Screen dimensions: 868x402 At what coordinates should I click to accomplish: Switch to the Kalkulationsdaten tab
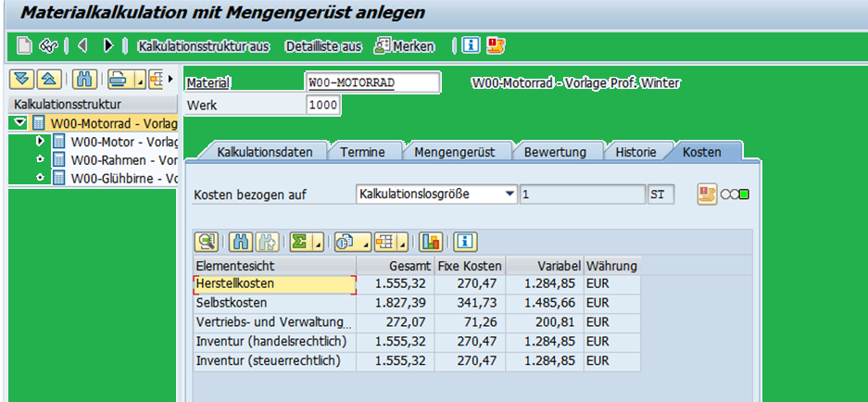(265, 152)
